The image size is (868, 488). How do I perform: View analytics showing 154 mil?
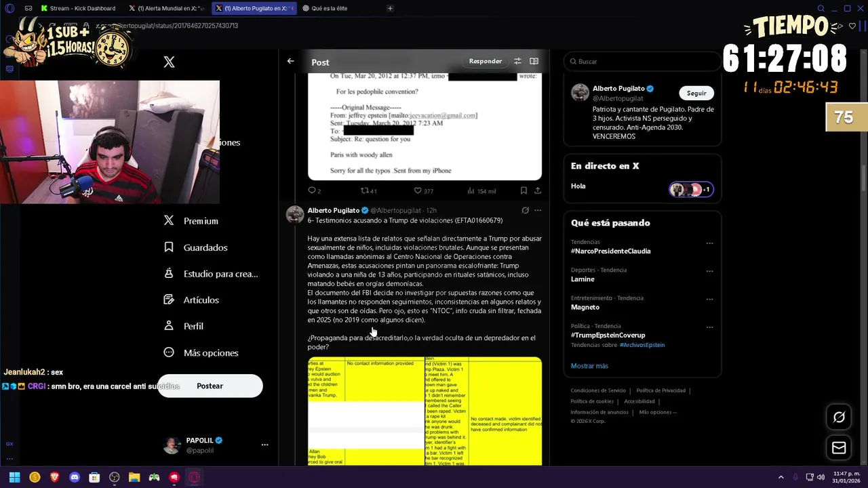click(x=481, y=190)
